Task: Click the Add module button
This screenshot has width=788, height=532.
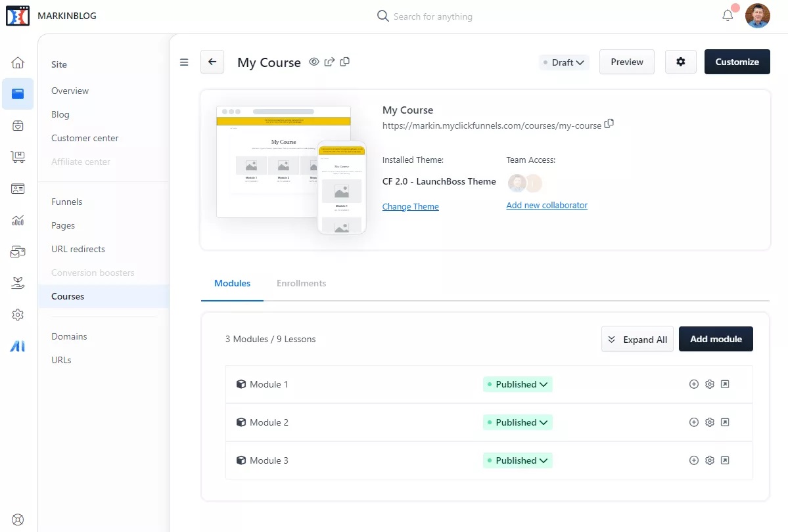Action: point(715,339)
